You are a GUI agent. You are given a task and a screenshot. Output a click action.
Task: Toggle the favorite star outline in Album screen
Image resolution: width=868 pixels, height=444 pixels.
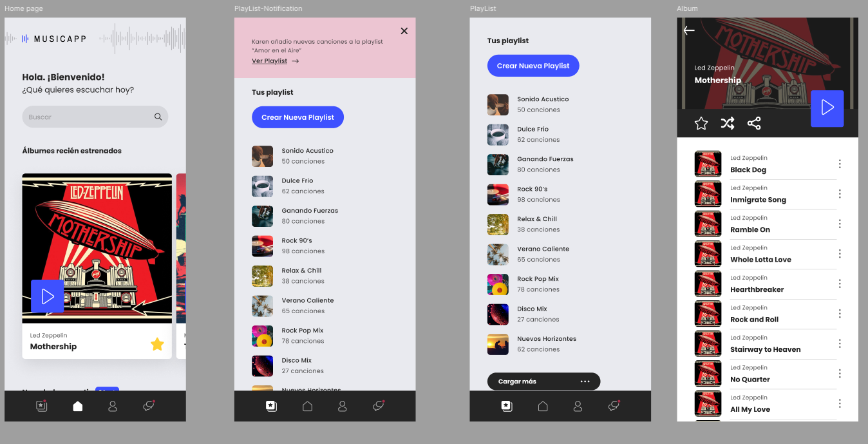click(701, 123)
